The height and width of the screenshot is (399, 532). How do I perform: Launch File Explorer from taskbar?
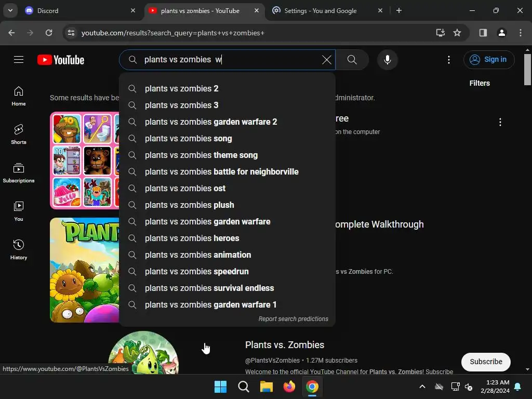(x=267, y=387)
